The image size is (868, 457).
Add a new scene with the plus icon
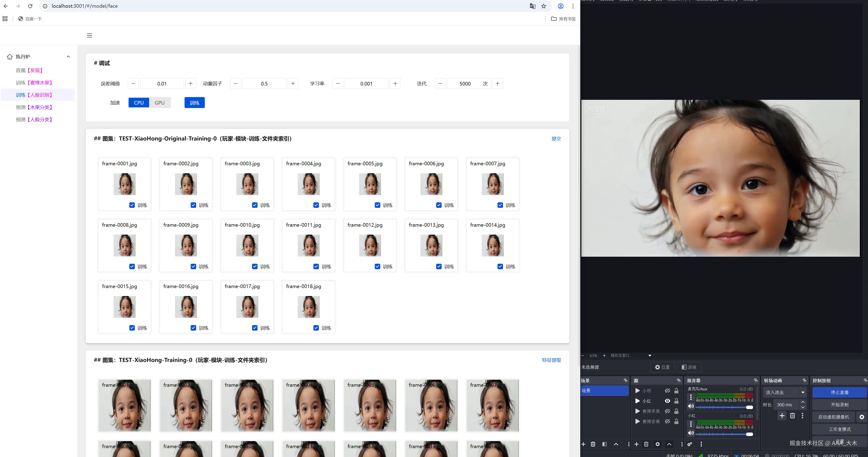[x=584, y=444]
